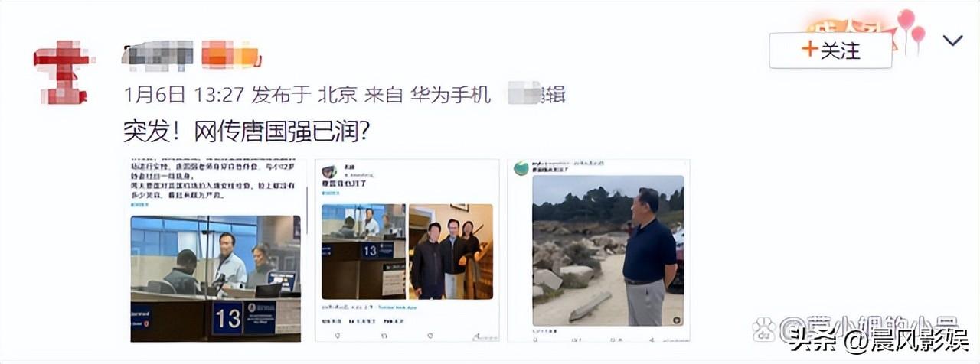Follow the poster with the 关注 button
This screenshot has height=364, width=980.
point(831,50)
